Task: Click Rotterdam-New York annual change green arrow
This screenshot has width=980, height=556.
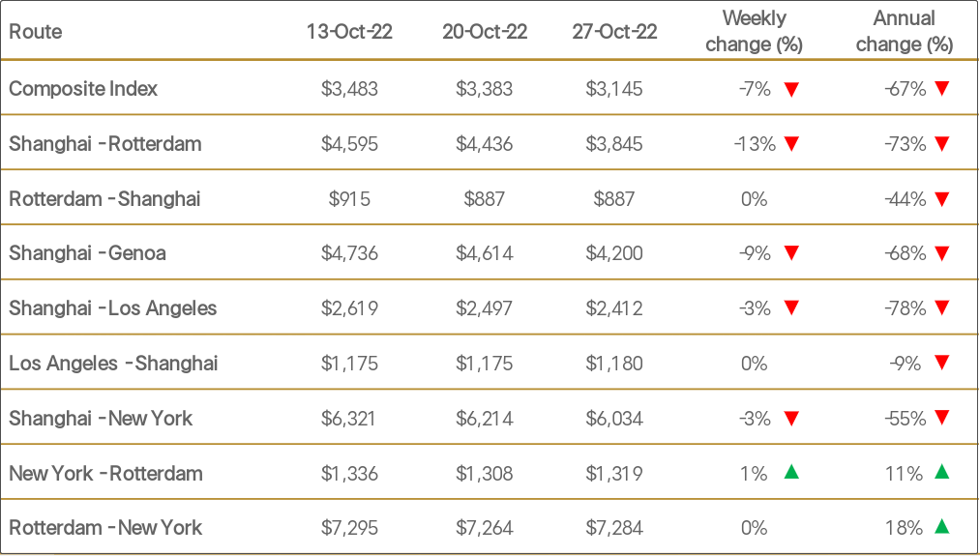Action: 942,527
